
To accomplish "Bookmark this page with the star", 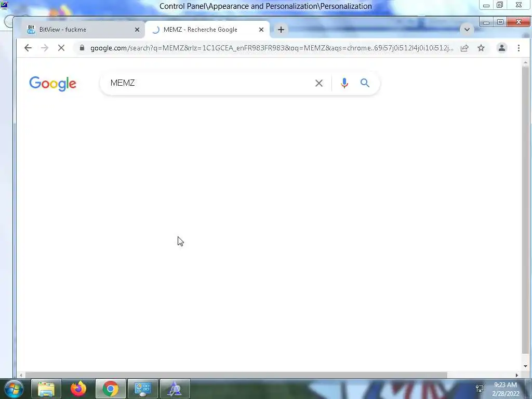I will [481, 48].
